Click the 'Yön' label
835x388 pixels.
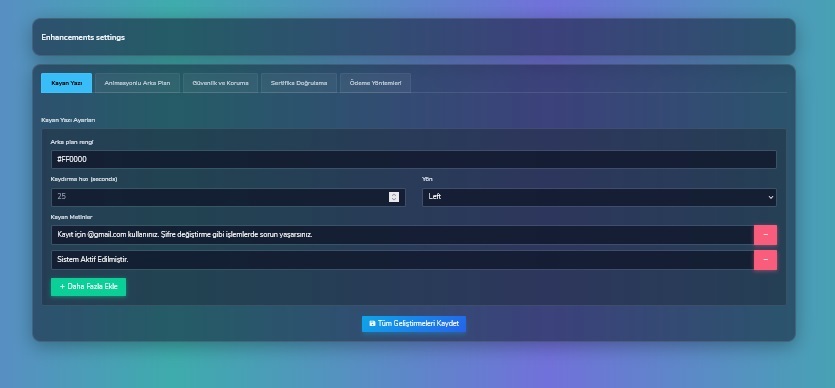pos(427,179)
